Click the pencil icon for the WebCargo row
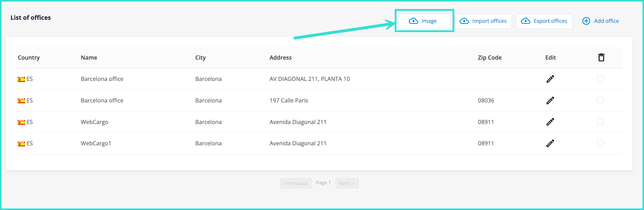This screenshot has width=644, height=210. pos(550,122)
